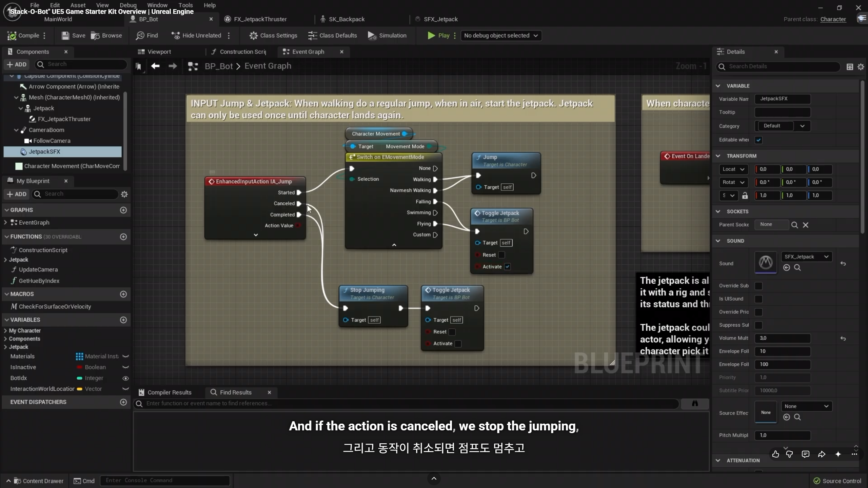Toggle BotIdx variable visibility eye

[125, 378]
